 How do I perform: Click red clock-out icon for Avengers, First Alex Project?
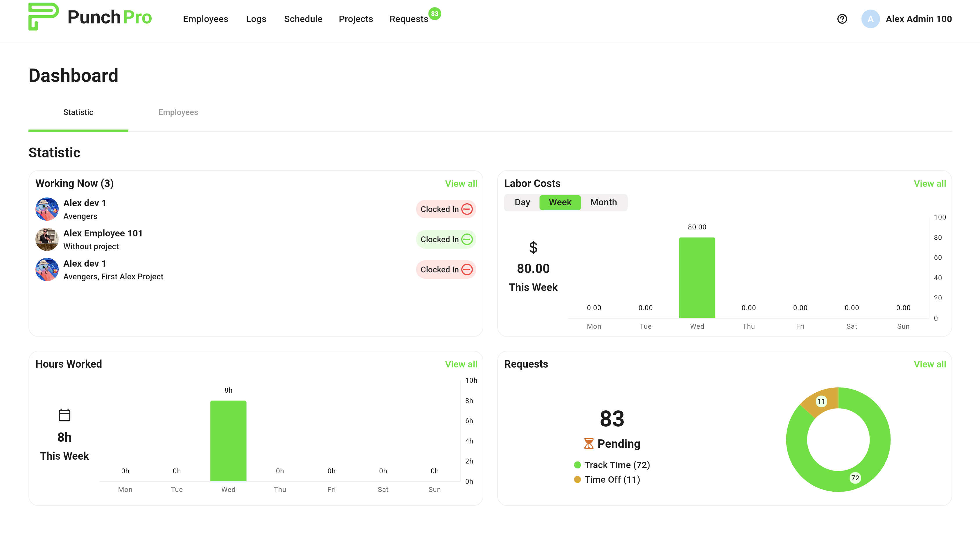467,270
